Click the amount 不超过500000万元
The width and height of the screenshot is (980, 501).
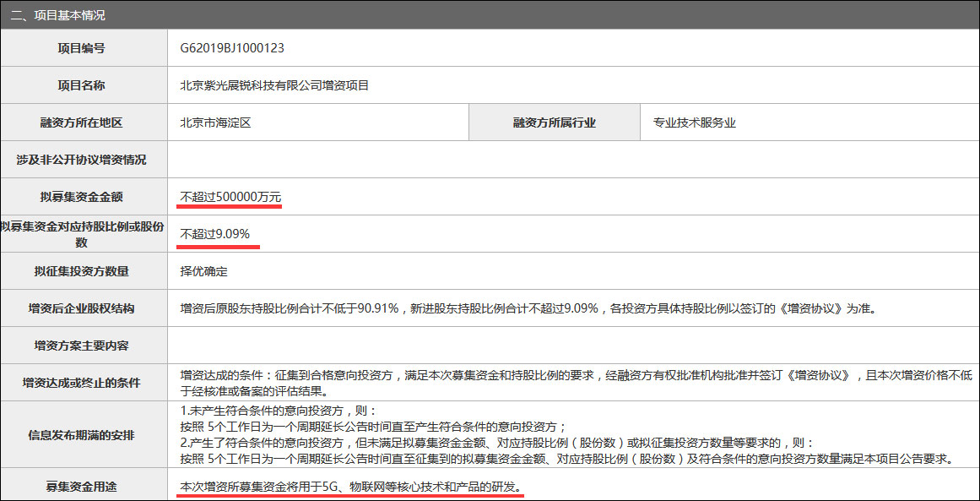click(x=230, y=197)
